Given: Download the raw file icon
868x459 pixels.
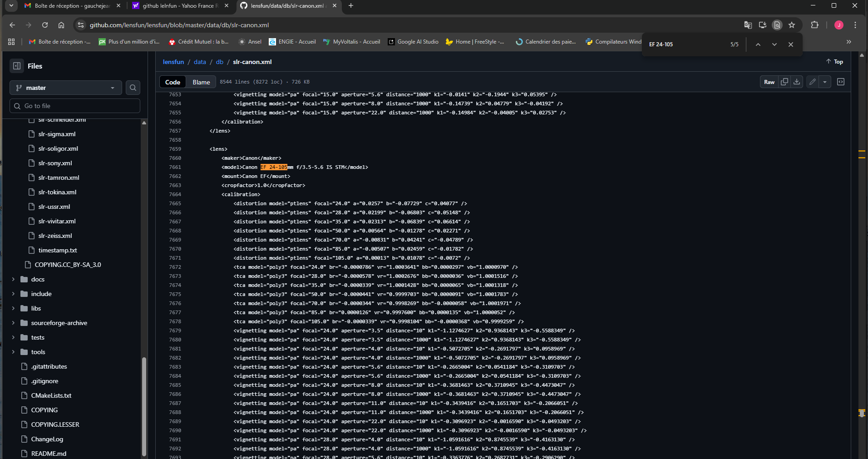Looking at the screenshot, I should [x=797, y=82].
